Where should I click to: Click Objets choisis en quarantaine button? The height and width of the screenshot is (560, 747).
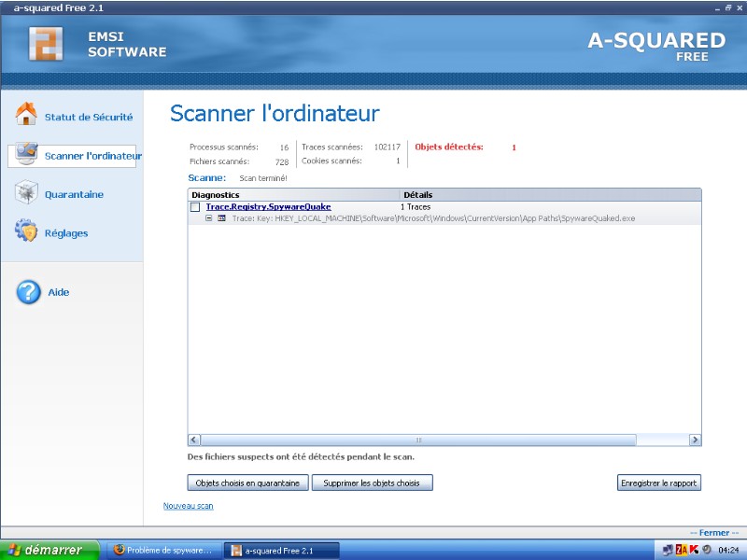[x=247, y=483]
